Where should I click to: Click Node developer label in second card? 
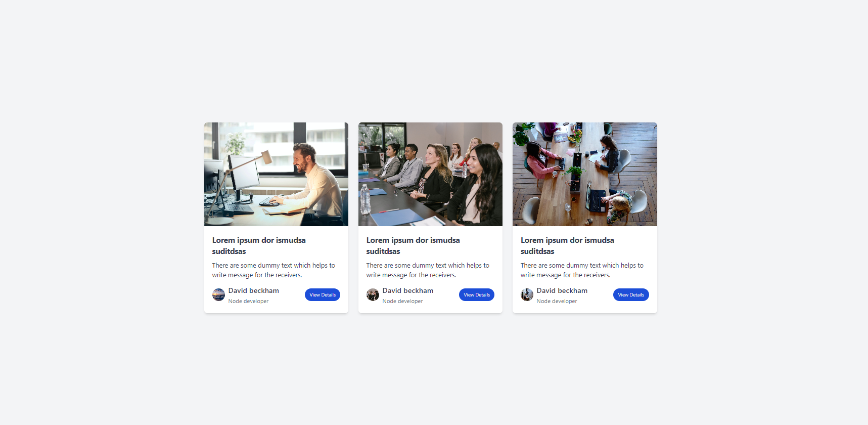tap(403, 301)
